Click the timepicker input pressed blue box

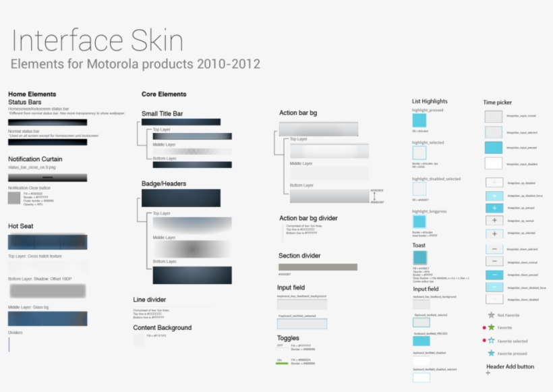pos(494,147)
